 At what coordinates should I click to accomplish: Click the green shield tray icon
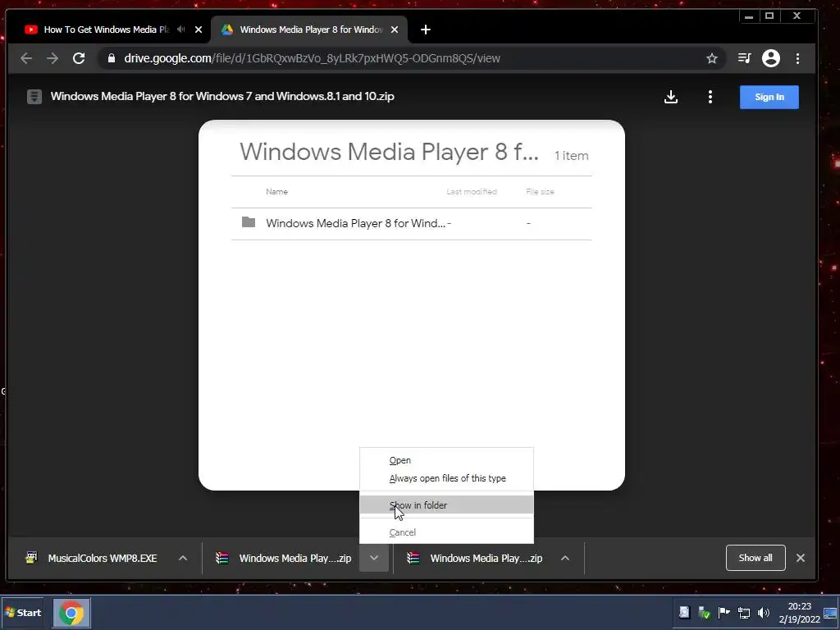(x=705, y=613)
